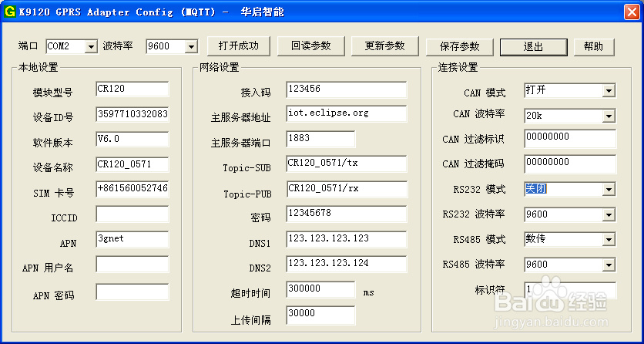
Task: Click the CAN 过滤标识 input field
Action: click(x=570, y=139)
